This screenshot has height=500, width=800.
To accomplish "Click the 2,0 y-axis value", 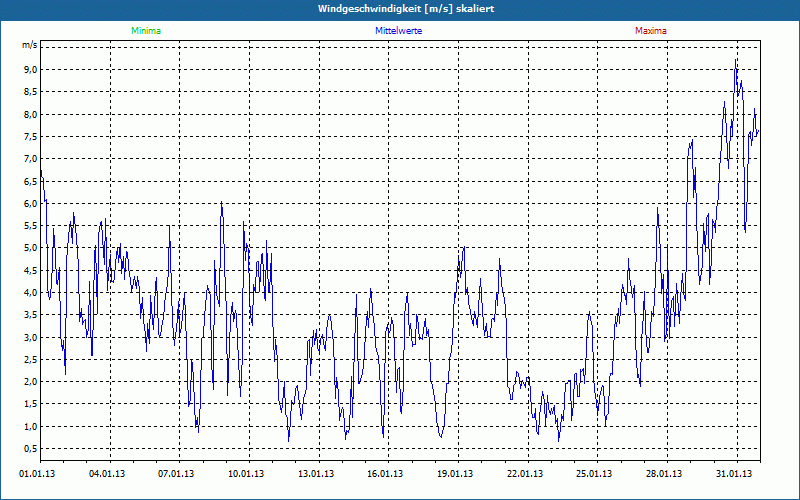I will tap(31, 382).
